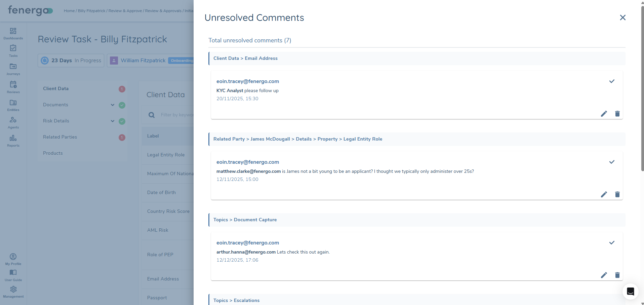Mark the Legal Entity Role comment resolved

tap(612, 162)
